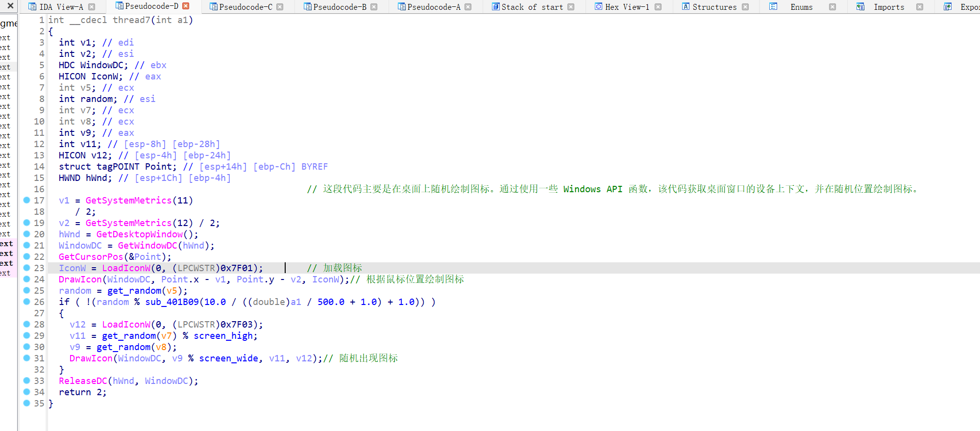Click the Hex View-1 tab icon

[x=598, y=7]
